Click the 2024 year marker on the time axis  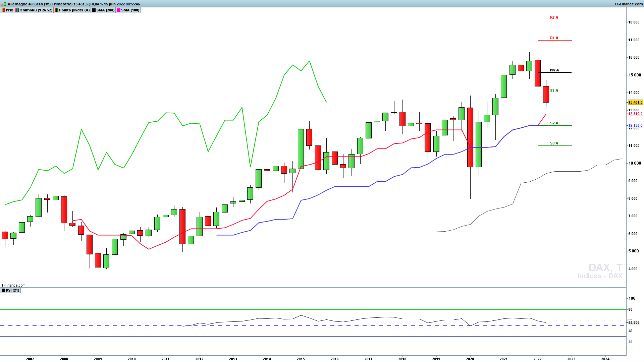[x=605, y=359]
